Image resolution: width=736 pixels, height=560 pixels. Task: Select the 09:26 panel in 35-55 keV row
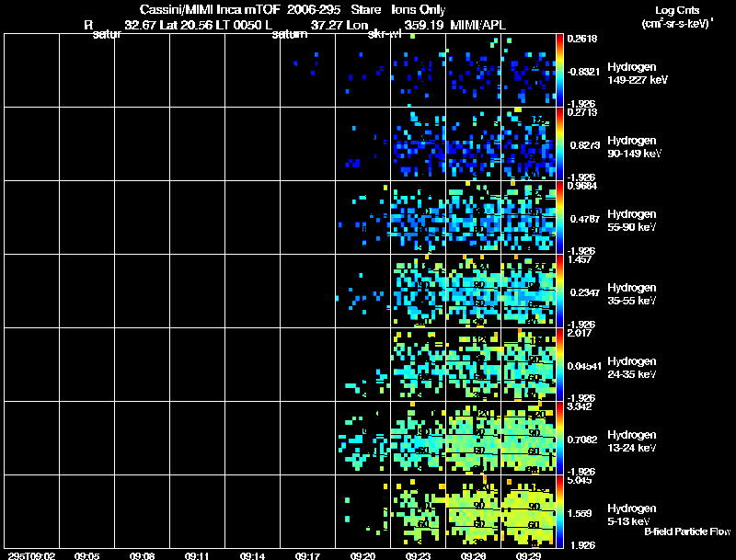pyautogui.click(x=474, y=291)
